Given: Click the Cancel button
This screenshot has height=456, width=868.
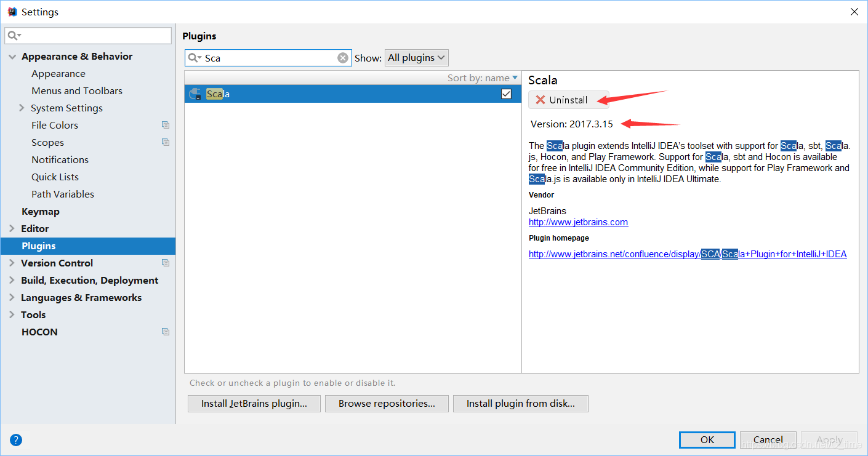Looking at the screenshot, I should point(768,439).
